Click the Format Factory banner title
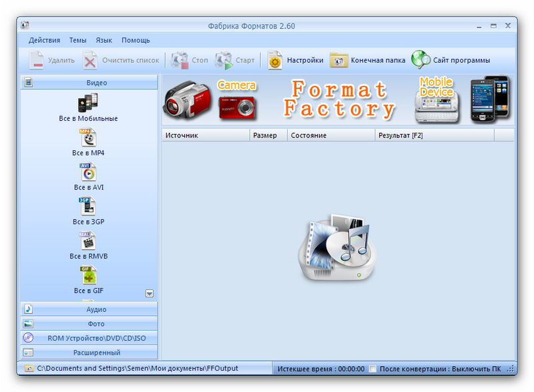Screen dimensions: 534x392 [339, 100]
